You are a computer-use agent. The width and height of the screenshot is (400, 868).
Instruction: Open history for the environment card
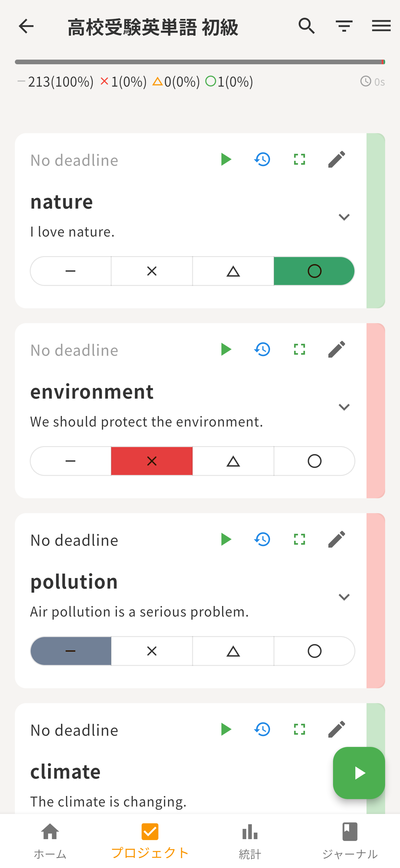pos(263,350)
